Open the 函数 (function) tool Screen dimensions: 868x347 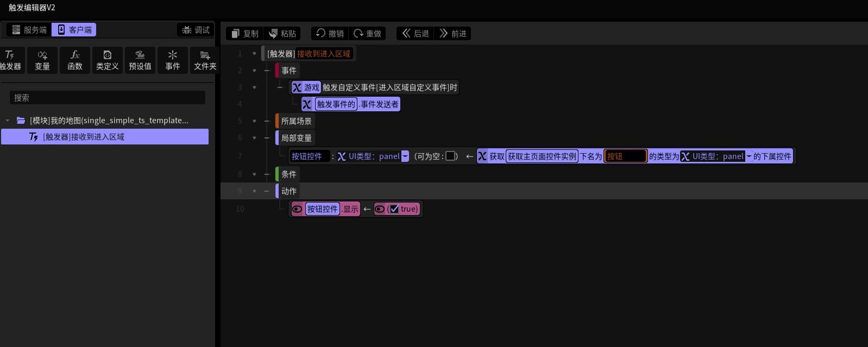pos(75,60)
